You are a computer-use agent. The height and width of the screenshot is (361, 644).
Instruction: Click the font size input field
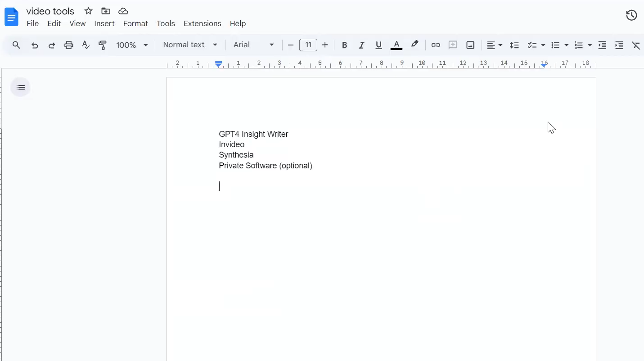pos(308,45)
